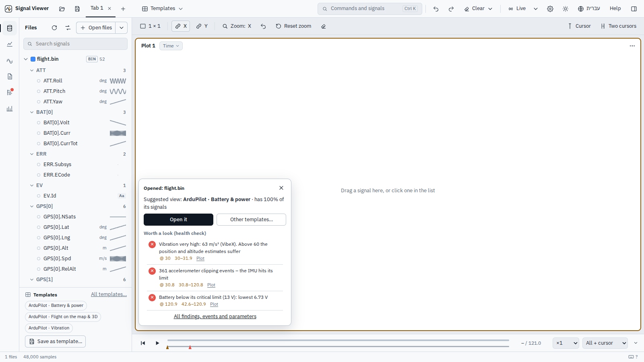The height and width of the screenshot is (362, 644).
Task: Open the Templates dropdown in top bar
Action: 162,8
